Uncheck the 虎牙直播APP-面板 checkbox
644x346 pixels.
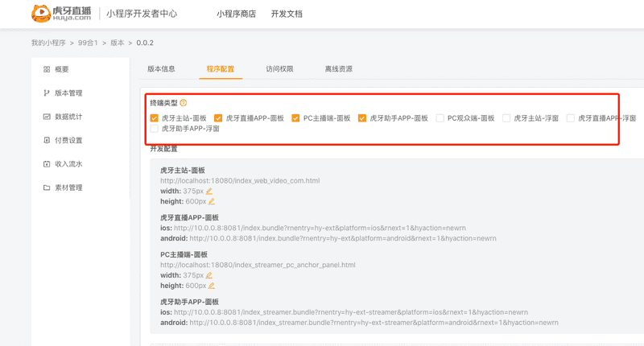point(218,118)
